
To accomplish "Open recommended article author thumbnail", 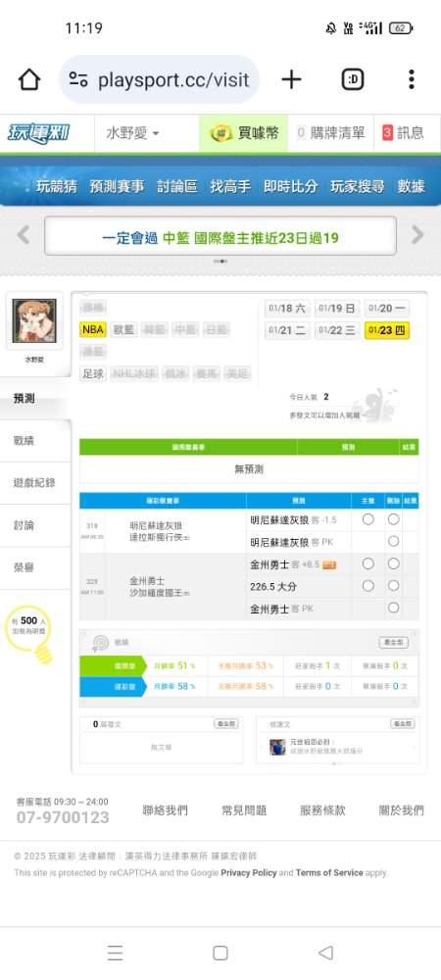I will point(277,747).
